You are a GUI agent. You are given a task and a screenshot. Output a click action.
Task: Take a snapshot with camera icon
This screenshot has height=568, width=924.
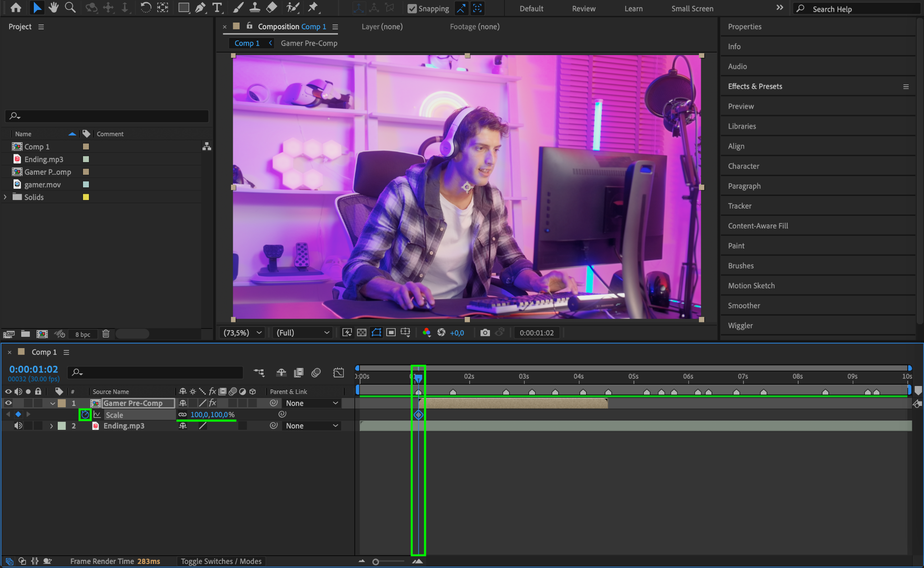click(x=485, y=333)
